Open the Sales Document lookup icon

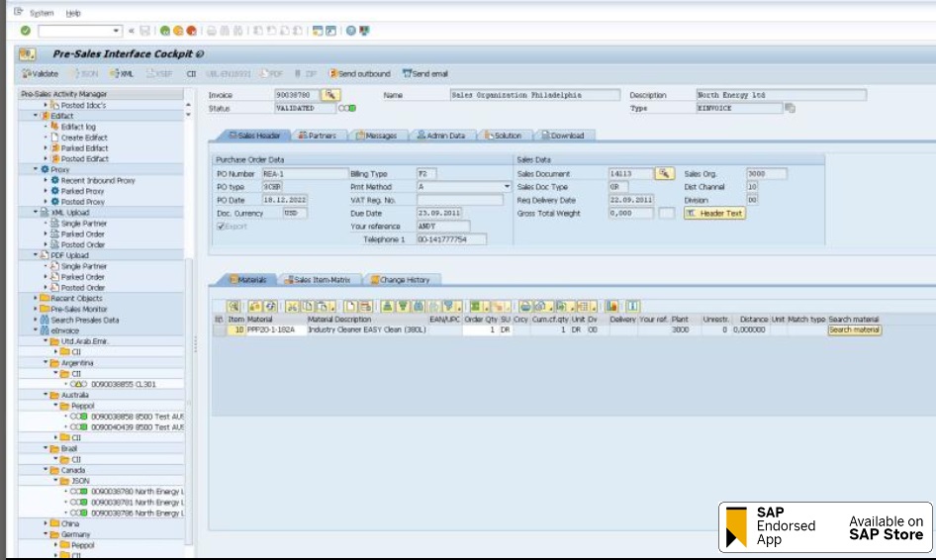click(x=665, y=174)
